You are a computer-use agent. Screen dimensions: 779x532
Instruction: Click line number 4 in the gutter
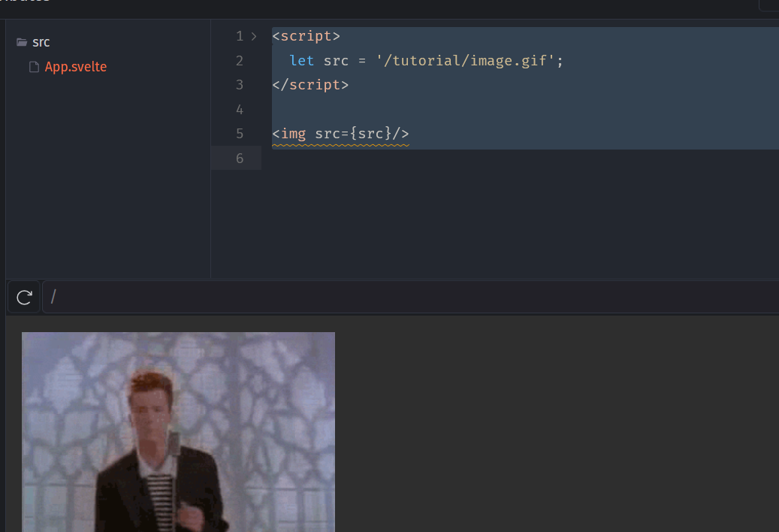pos(239,110)
